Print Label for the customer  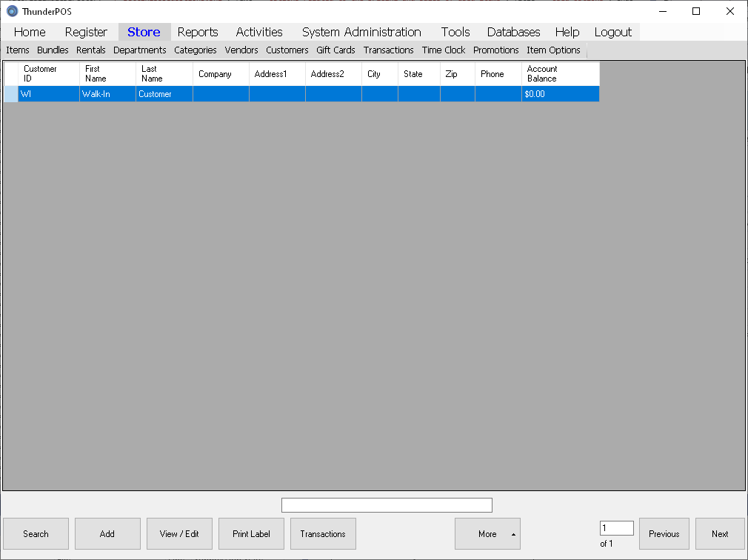pyautogui.click(x=251, y=533)
